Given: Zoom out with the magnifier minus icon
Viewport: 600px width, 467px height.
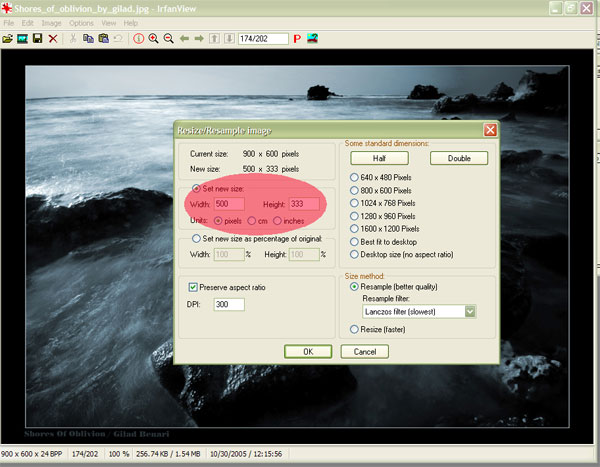Looking at the screenshot, I should click(x=168, y=39).
